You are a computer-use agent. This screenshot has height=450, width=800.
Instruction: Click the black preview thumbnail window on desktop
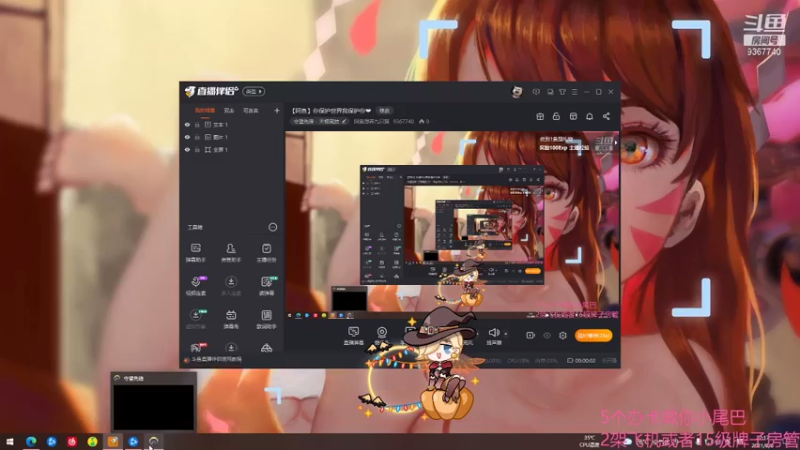click(154, 406)
